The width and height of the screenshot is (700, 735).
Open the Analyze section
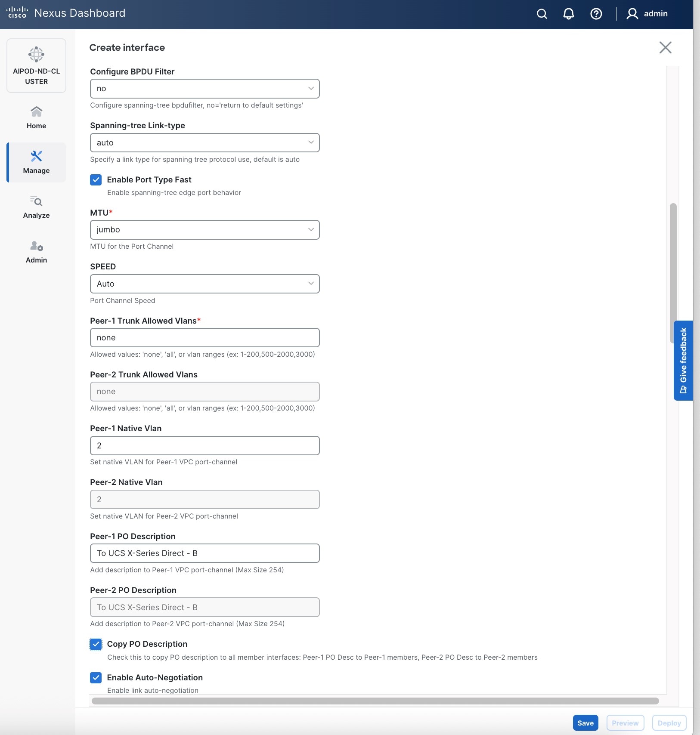click(36, 207)
